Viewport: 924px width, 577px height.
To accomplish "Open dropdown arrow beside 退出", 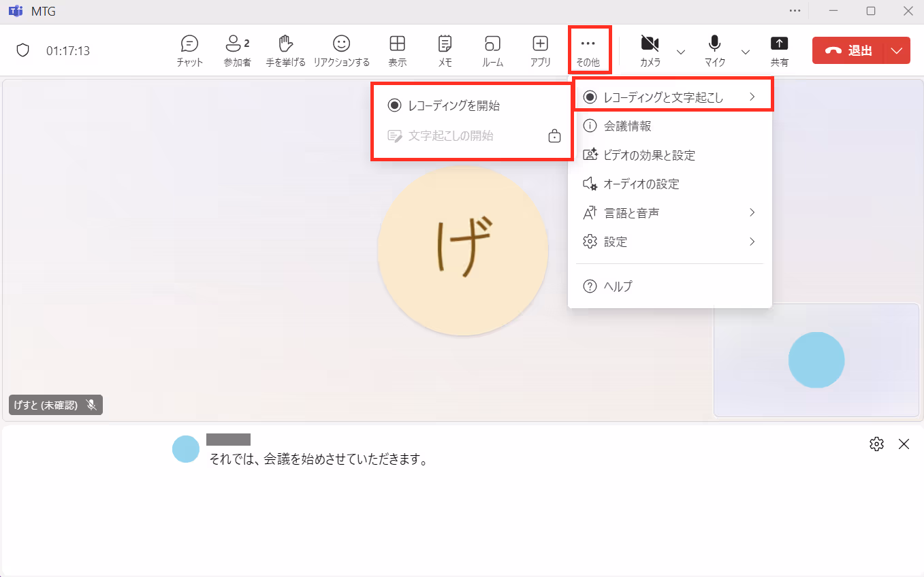I will tap(897, 50).
